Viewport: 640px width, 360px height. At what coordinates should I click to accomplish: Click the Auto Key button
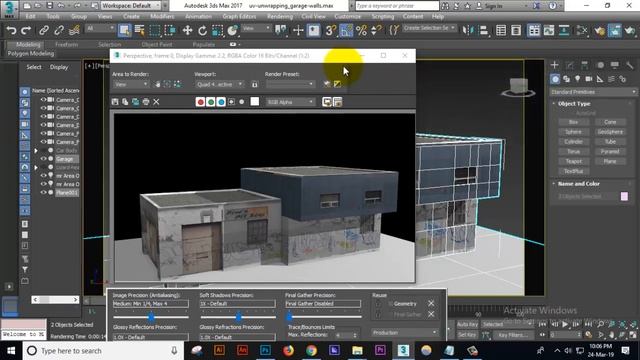[467, 324]
